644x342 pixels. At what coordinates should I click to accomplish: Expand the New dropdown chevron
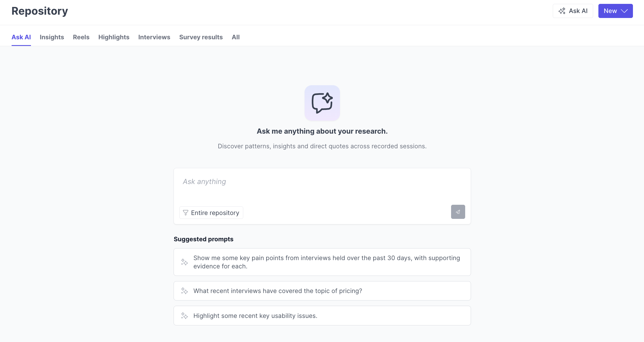624,11
